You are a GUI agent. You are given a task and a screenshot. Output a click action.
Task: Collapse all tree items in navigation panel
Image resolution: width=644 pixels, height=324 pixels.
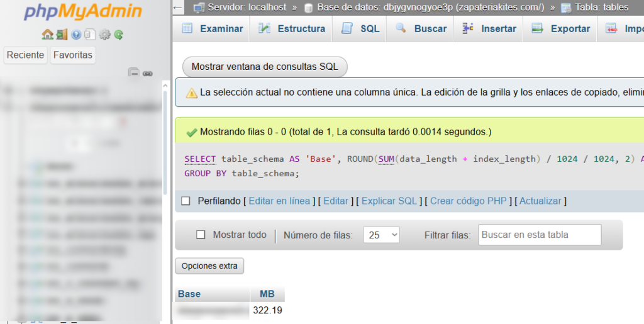tap(133, 73)
